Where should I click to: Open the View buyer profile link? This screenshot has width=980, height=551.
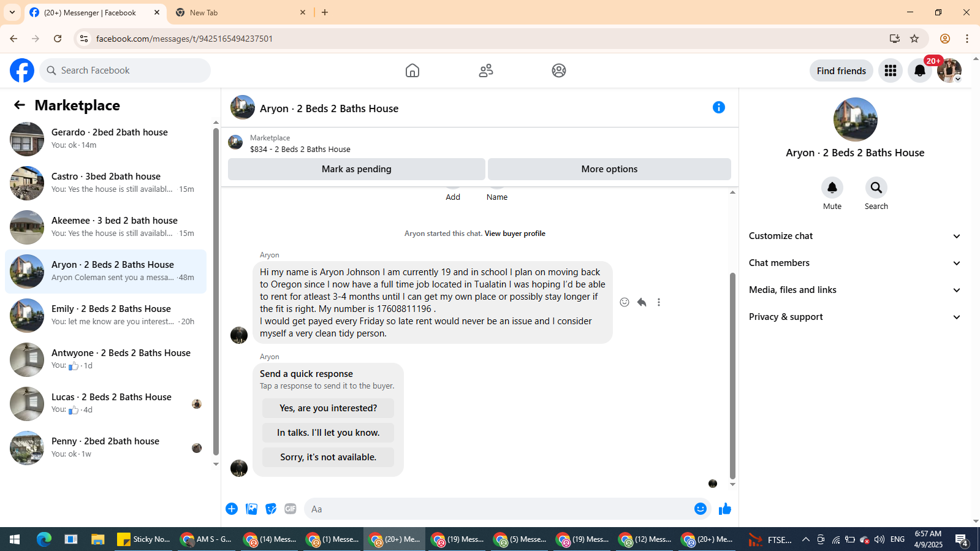click(515, 234)
